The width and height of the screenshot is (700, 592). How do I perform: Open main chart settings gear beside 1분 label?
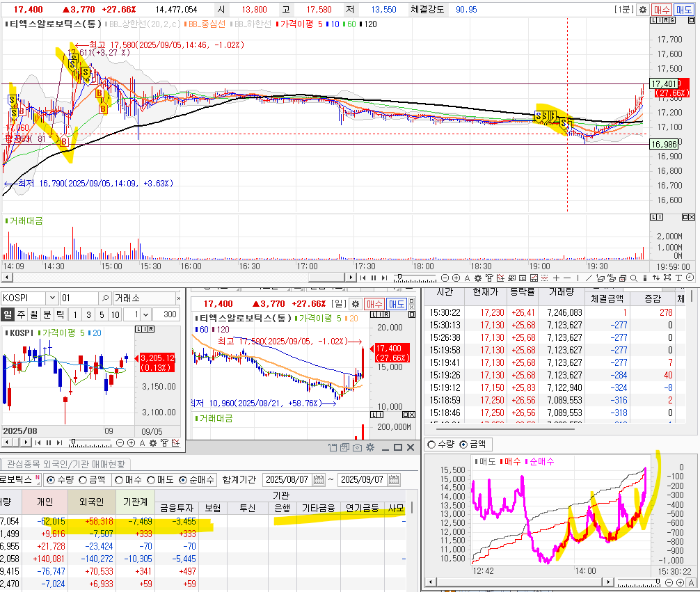click(643, 9)
